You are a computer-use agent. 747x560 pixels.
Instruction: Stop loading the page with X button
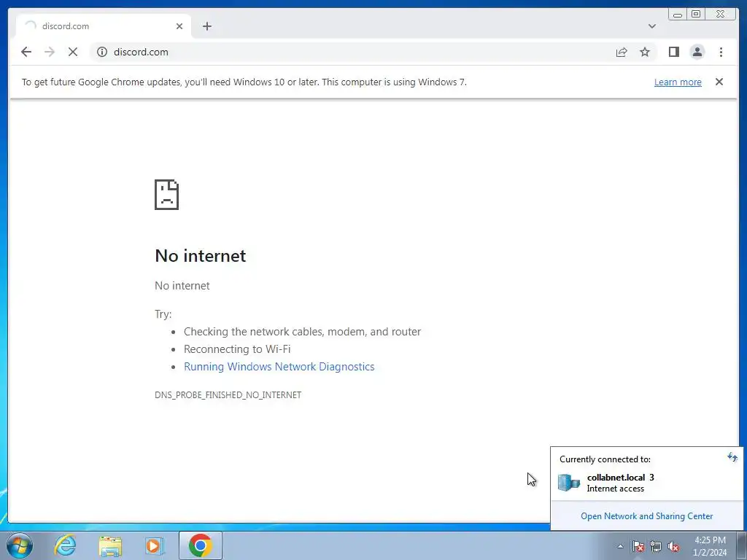pos(73,52)
